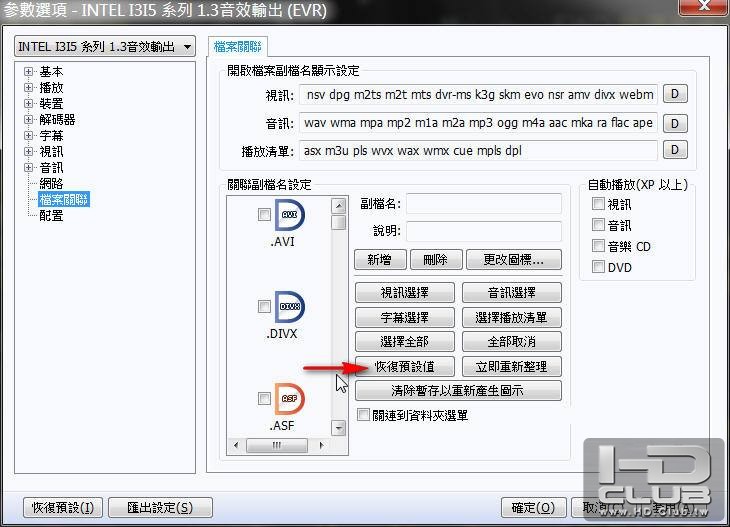The width and height of the screenshot is (730, 527).
Task: Enable autoplay for 音樂 CD
Action: 598,246
